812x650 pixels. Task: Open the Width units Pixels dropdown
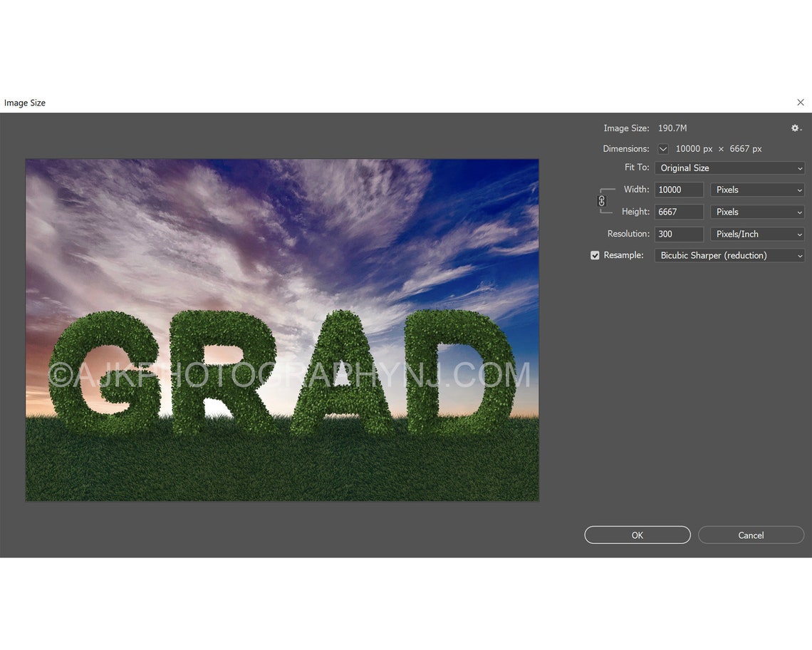756,190
